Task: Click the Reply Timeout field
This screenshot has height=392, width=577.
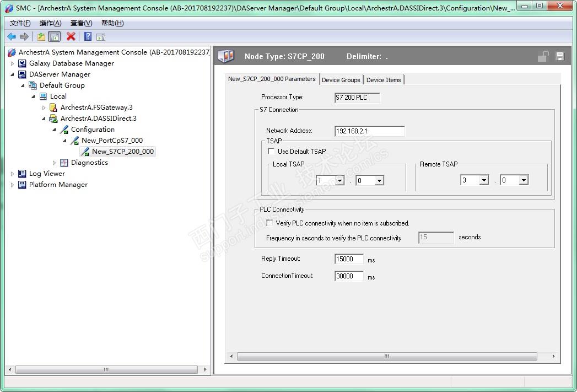Action: (349, 259)
